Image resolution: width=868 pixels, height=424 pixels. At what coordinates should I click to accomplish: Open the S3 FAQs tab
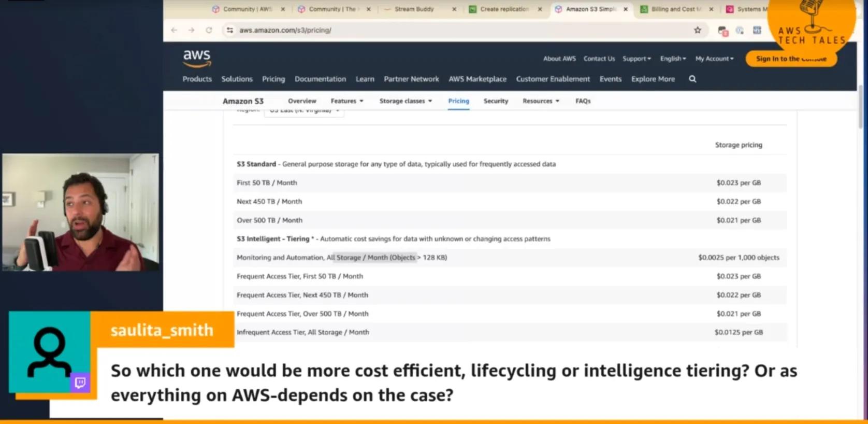[583, 101]
